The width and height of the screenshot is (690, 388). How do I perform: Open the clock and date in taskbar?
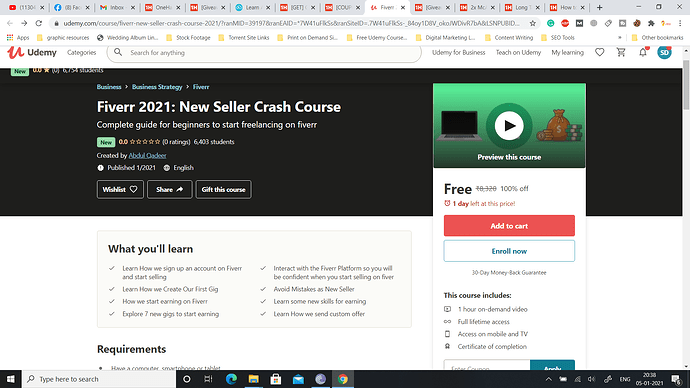click(x=650, y=379)
